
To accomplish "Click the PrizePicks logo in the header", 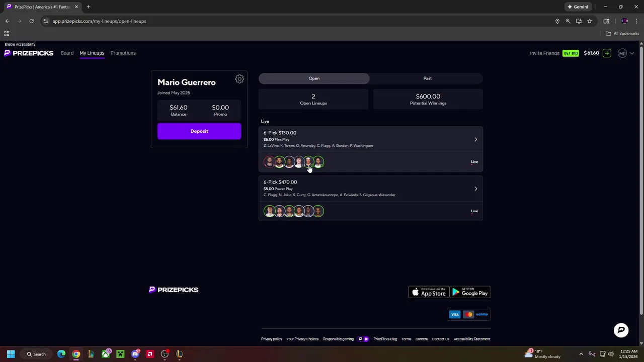I will pyautogui.click(x=29, y=53).
